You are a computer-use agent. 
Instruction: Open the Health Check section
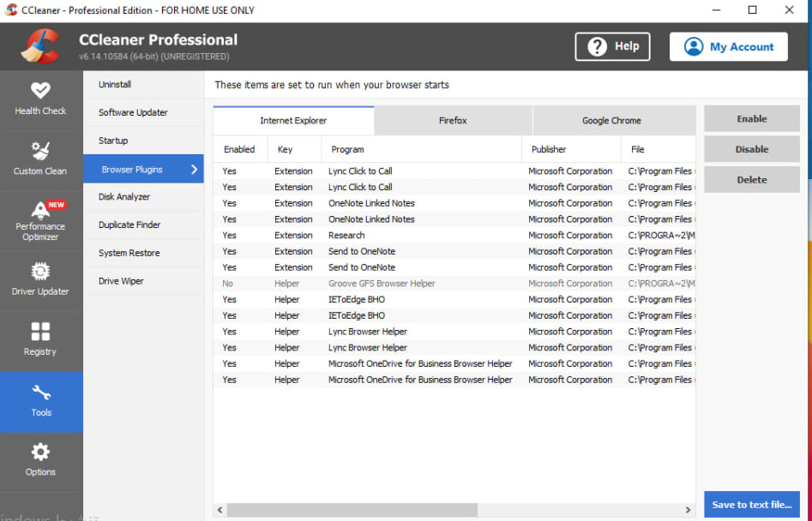[x=41, y=100]
